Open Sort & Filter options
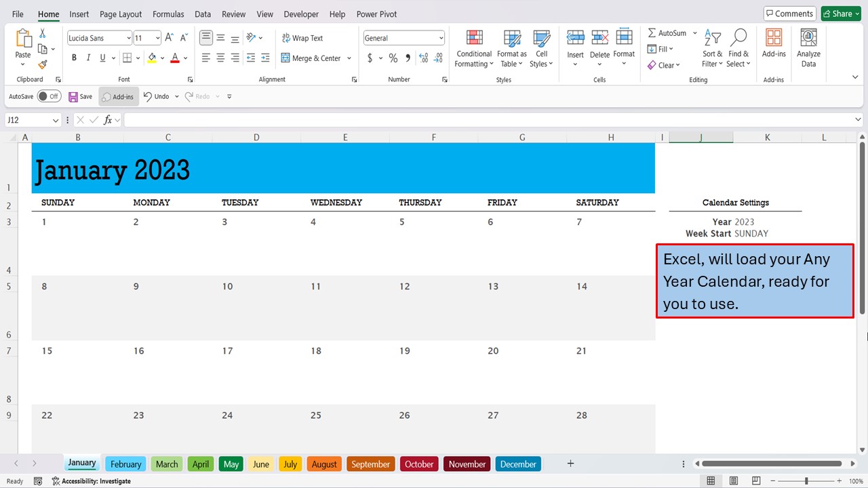 pyautogui.click(x=712, y=46)
